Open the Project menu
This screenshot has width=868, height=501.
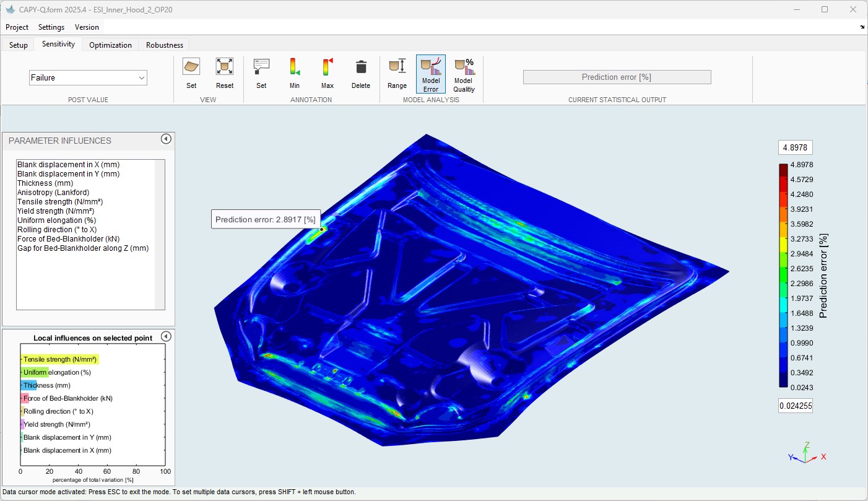tap(17, 27)
